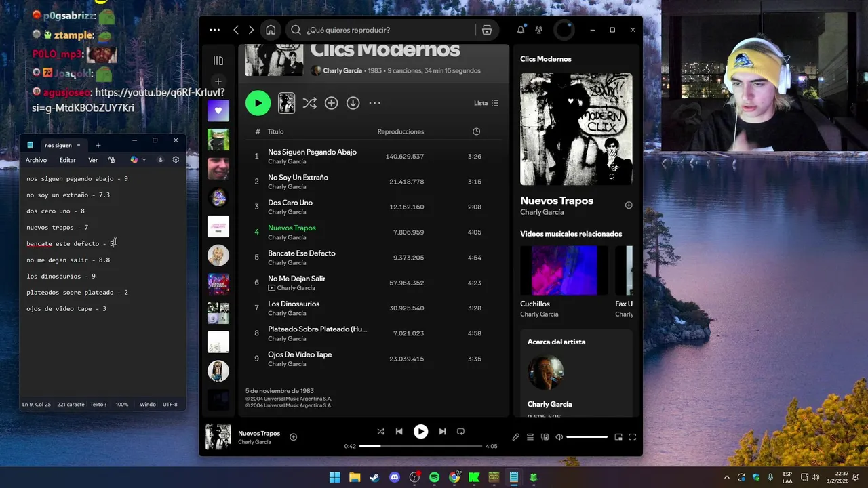Open Liked Songs heart playlist
The width and height of the screenshot is (868, 488).
coord(218,110)
